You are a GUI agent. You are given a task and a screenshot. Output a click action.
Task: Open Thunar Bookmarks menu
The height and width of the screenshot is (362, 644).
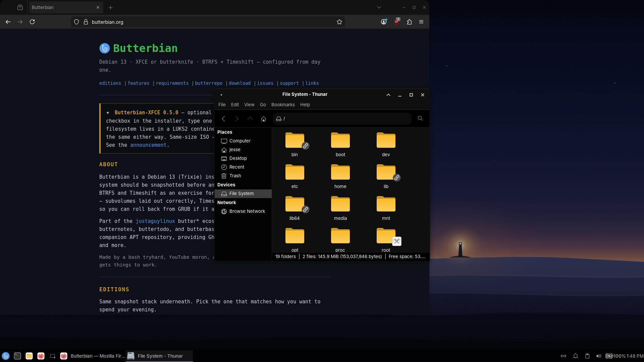tap(283, 105)
